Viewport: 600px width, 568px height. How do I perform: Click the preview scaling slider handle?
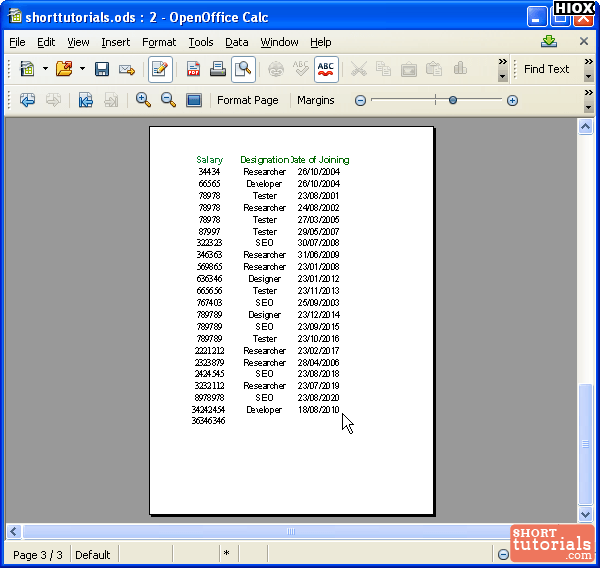pyautogui.click(x=453, y=100)
